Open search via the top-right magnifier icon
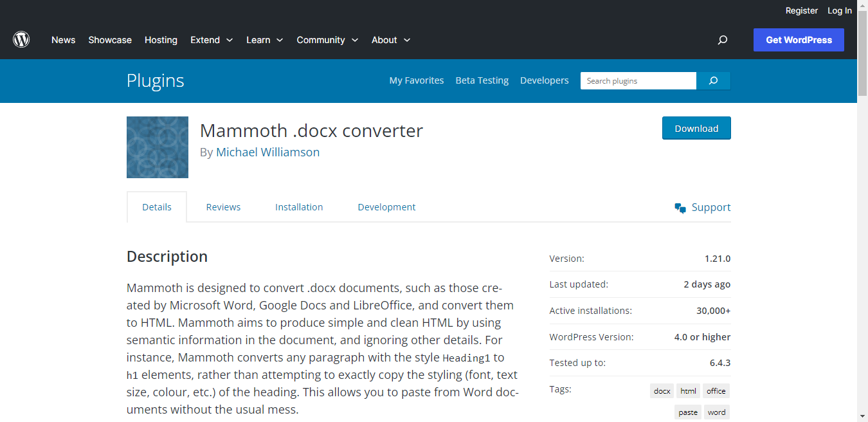Screen dimensions: 868x422 pos(722,40)
